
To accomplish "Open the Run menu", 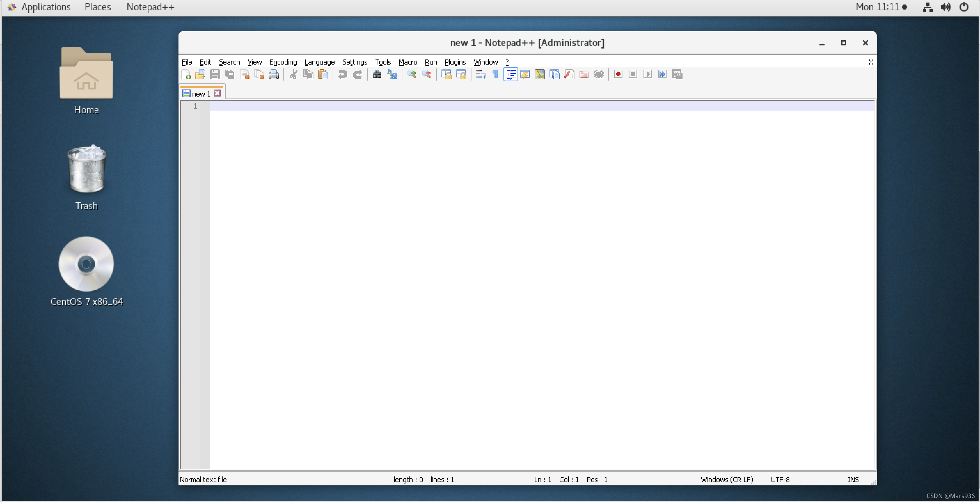I will tap(431, 62).
